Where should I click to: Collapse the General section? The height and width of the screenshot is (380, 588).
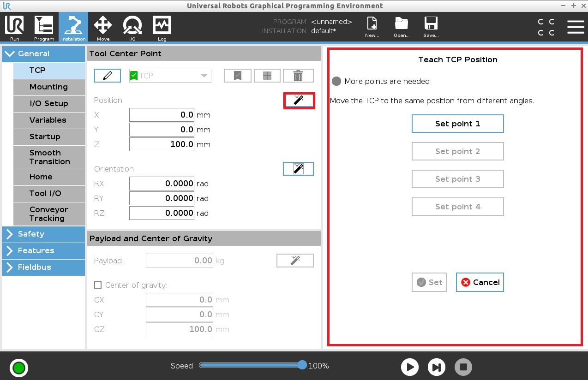point(43,53)
